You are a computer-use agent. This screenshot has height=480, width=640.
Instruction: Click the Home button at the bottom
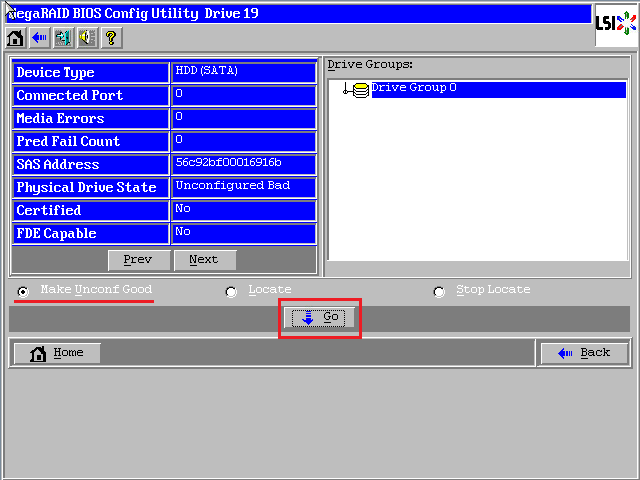57,353
